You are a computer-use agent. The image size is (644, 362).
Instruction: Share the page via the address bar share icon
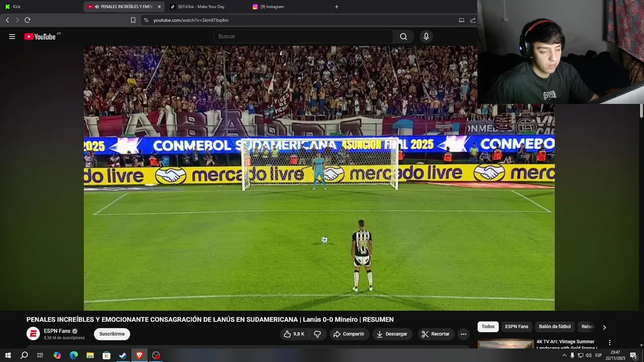[473, 20]
